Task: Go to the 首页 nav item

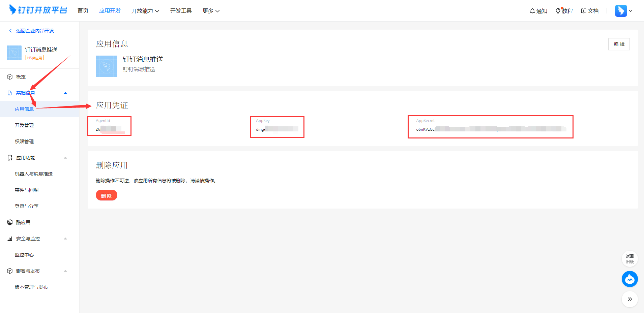Action: coord(83,11)
